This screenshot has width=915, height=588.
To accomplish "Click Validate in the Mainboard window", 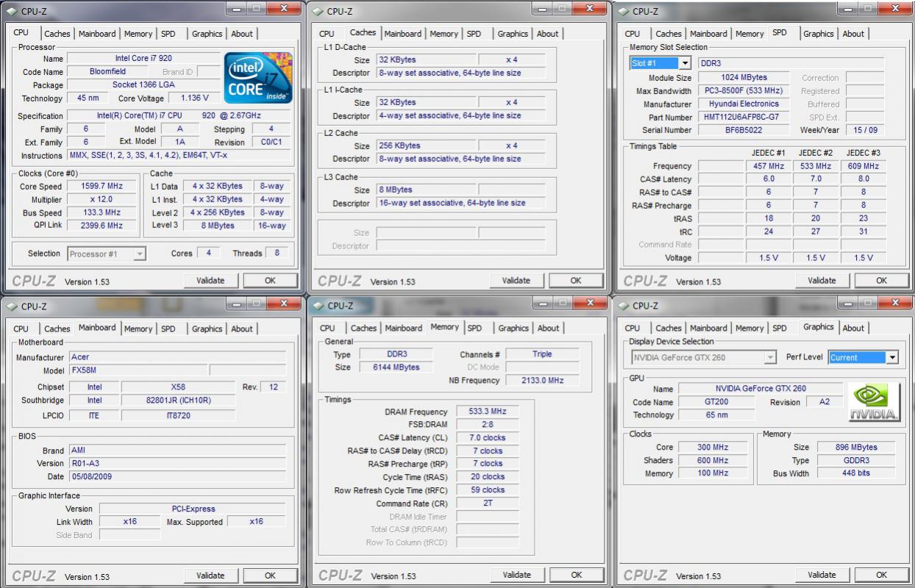I will tap(210, 576).
